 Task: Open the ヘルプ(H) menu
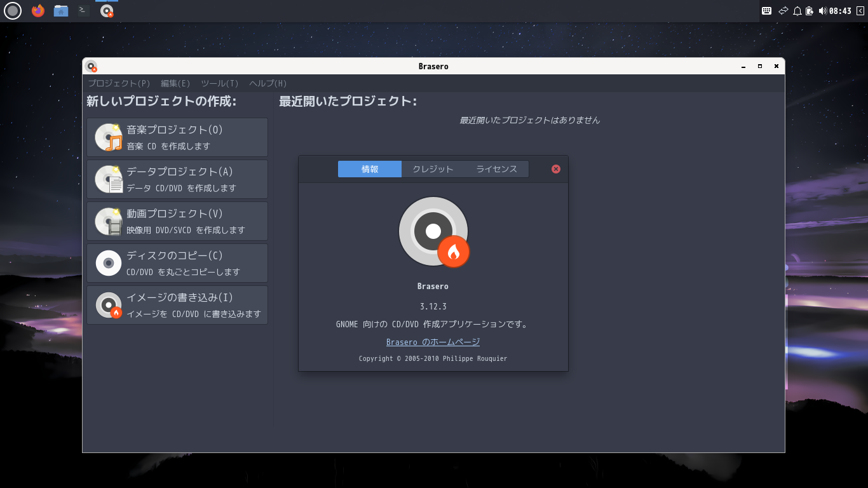pyautogui.click(x=268, y=83)
